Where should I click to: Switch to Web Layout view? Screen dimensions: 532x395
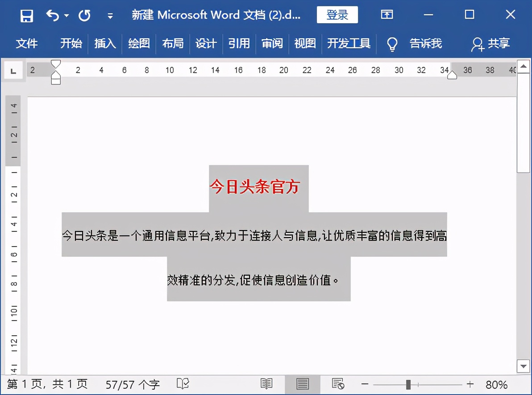pyautogui.click(x=337, y=384)
